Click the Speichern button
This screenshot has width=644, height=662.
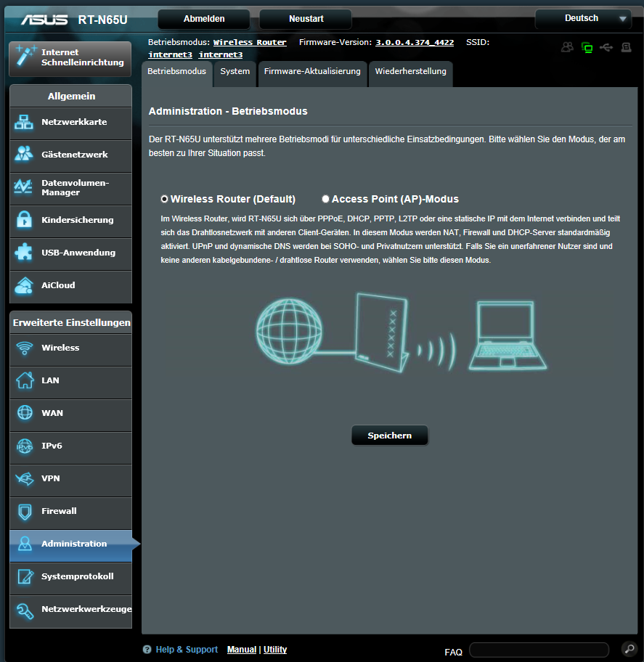(x=389, y=436)
